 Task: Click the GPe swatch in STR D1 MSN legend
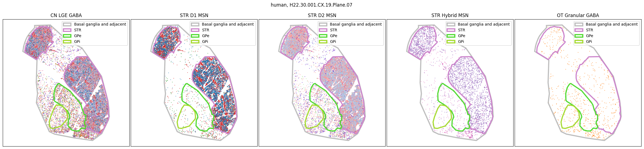tap(195, 36)
